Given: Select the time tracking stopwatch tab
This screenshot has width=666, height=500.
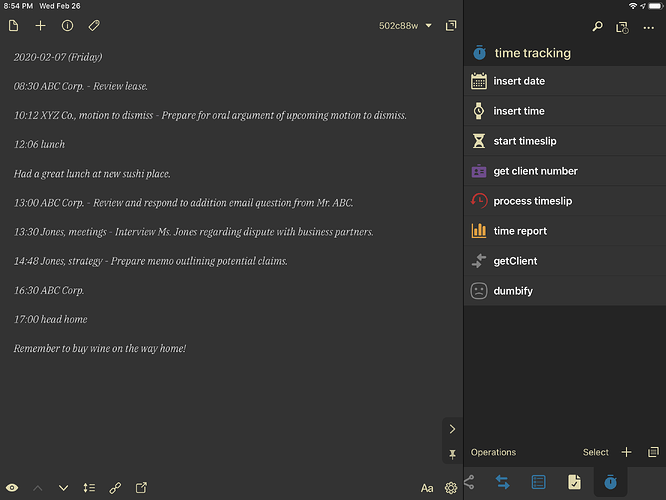Looking at the screenshot, I should click(x=610, y=482).
